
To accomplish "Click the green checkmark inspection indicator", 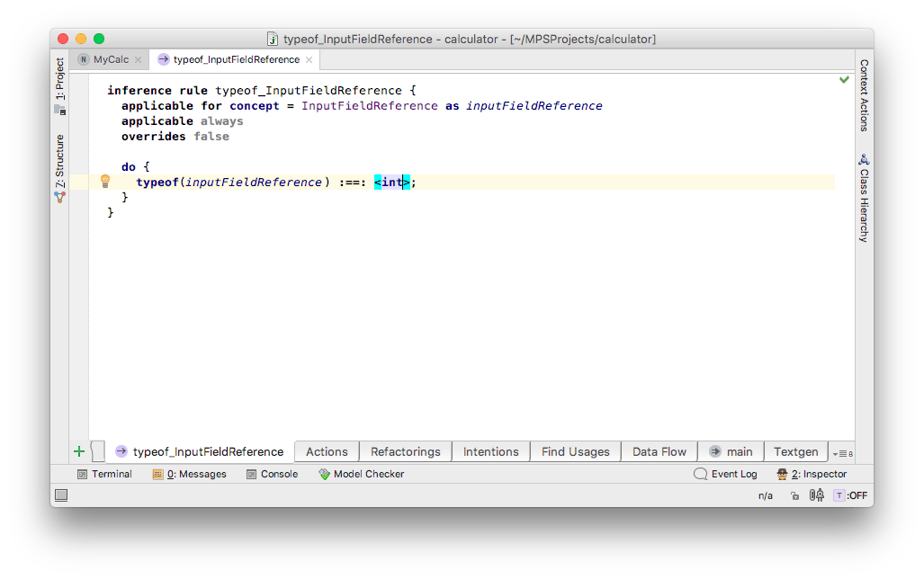I will tap(844, 80).
